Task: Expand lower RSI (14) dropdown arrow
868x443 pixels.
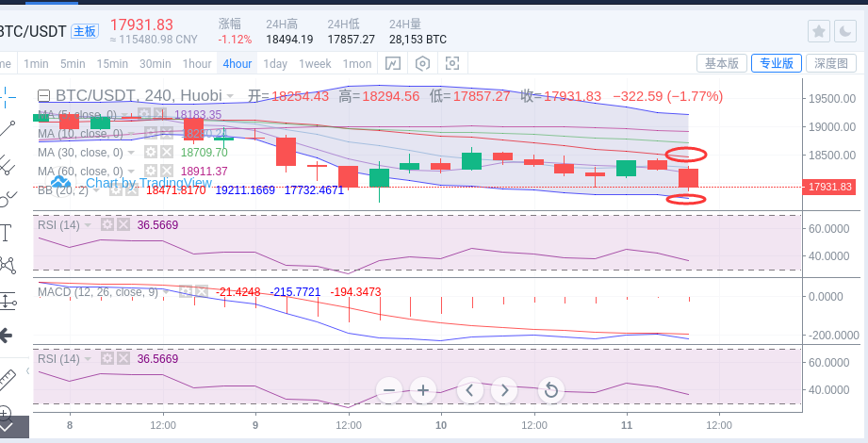Action: point(88,359)
